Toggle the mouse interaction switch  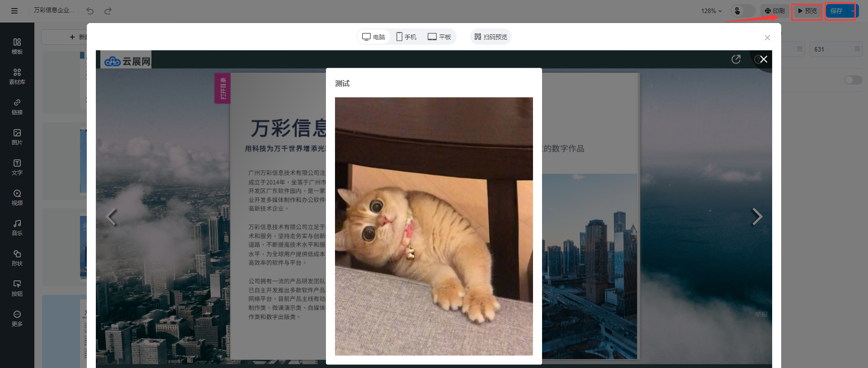[743, 11]
